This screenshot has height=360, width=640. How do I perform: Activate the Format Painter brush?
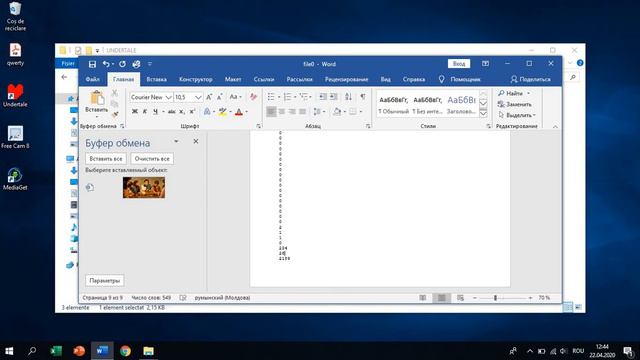tap(115, 115)
